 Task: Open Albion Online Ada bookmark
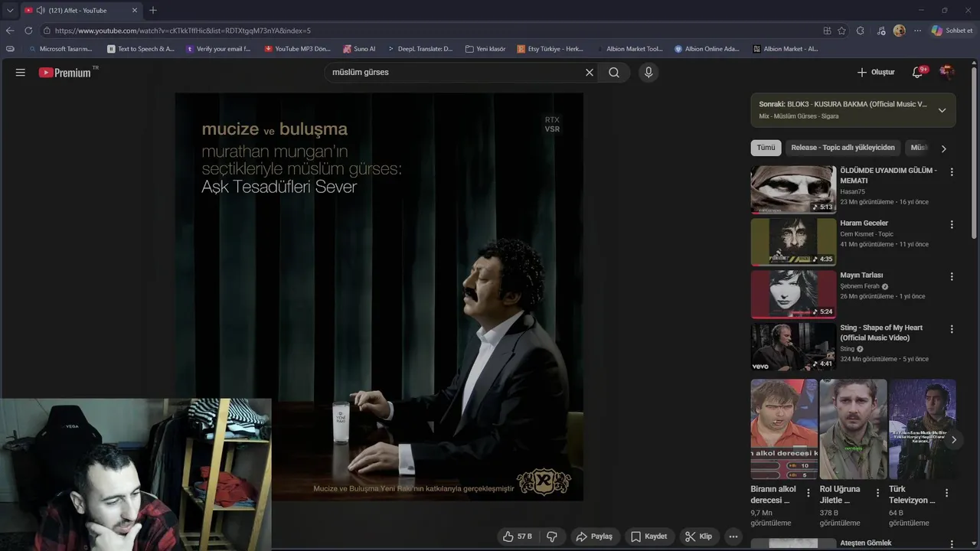pyautogui.click(x=707, y=49)
